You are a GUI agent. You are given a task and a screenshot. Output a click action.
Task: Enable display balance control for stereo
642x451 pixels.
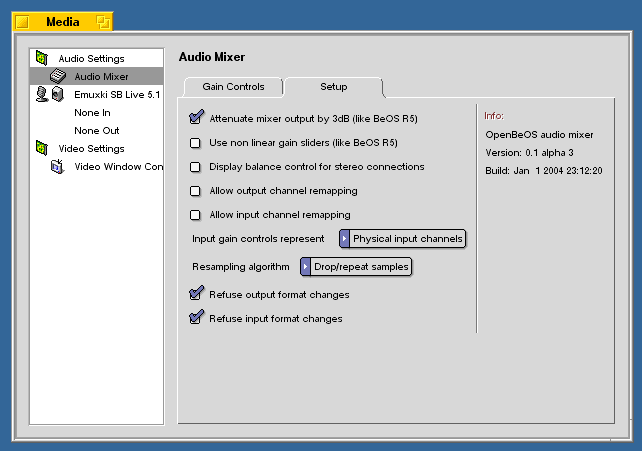(196, 167)
